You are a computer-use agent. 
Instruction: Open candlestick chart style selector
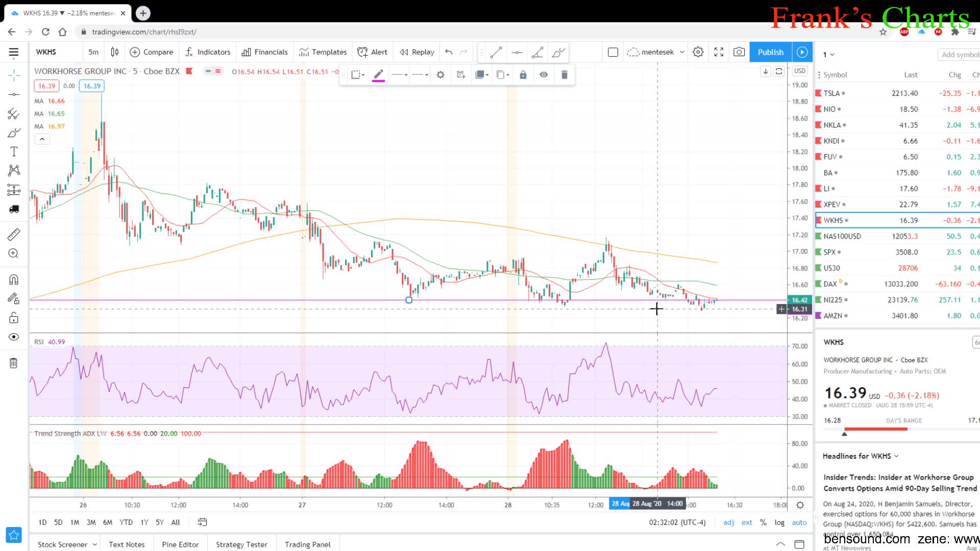pos(115,52)
